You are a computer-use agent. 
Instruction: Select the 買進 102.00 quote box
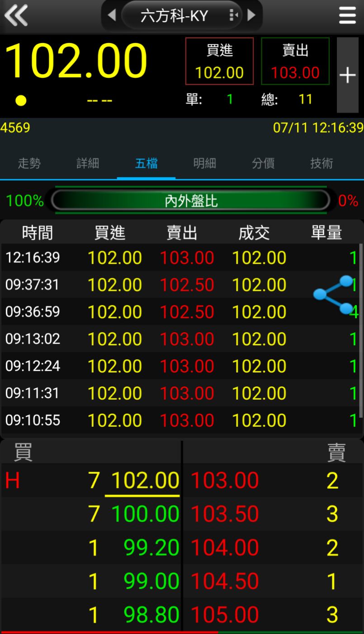(219, 61)
